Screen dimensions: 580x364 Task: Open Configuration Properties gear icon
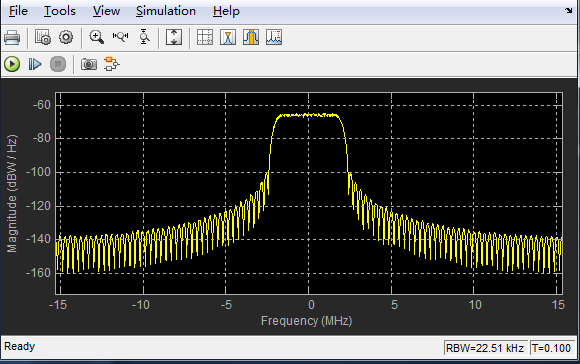click(x=66, y=37)
